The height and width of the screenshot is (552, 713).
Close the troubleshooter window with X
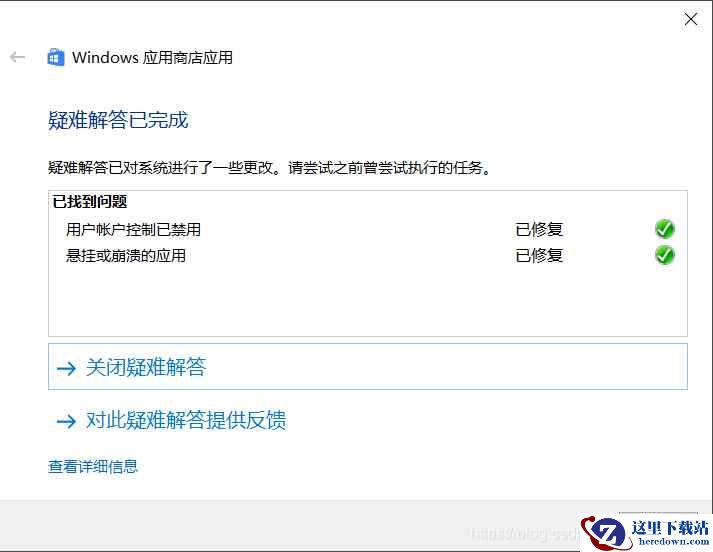[x=691, y=19]
